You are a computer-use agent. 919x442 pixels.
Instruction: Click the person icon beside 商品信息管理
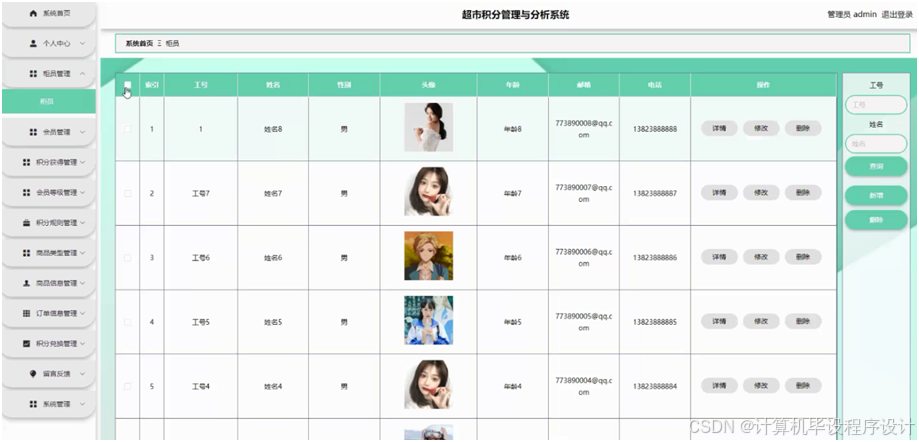click(26, 283)
